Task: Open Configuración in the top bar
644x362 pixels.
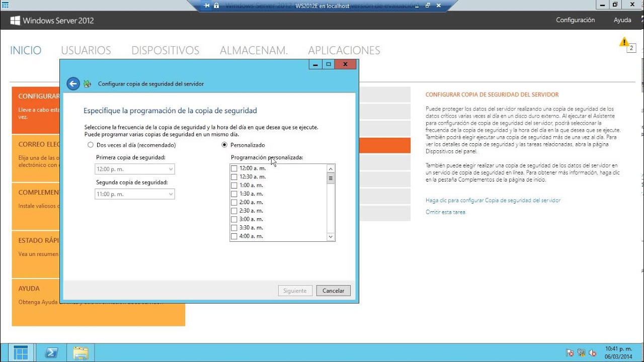Action: pos(576,20)
